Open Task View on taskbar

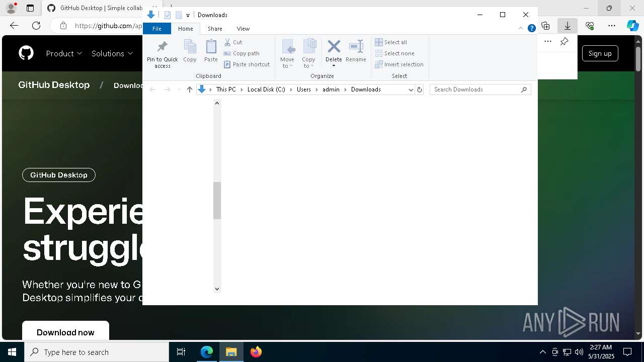point(181,352)
